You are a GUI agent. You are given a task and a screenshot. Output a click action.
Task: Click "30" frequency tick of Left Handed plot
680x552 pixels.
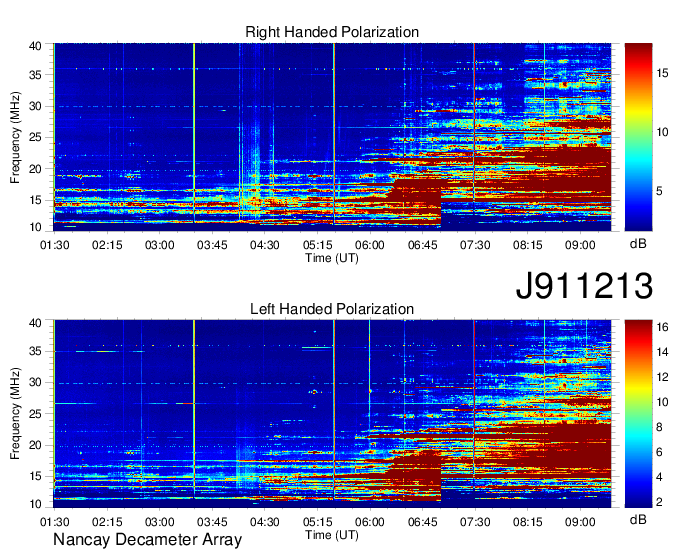point(35,382)
